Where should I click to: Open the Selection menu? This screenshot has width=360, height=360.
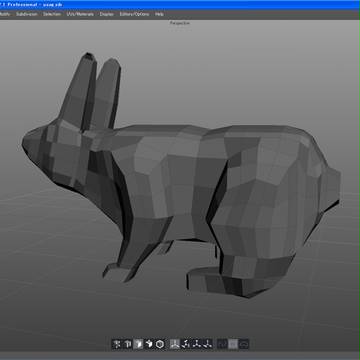[52, 14]
